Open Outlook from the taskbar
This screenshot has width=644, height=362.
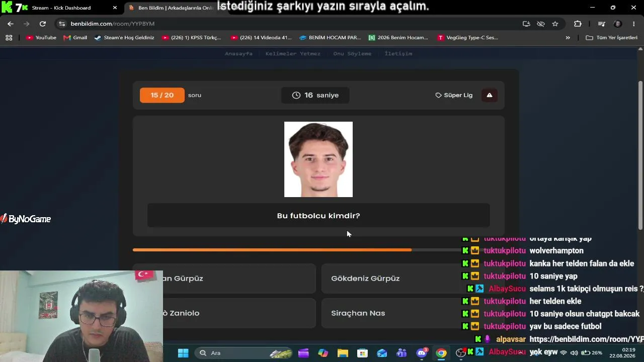point(382,353)
